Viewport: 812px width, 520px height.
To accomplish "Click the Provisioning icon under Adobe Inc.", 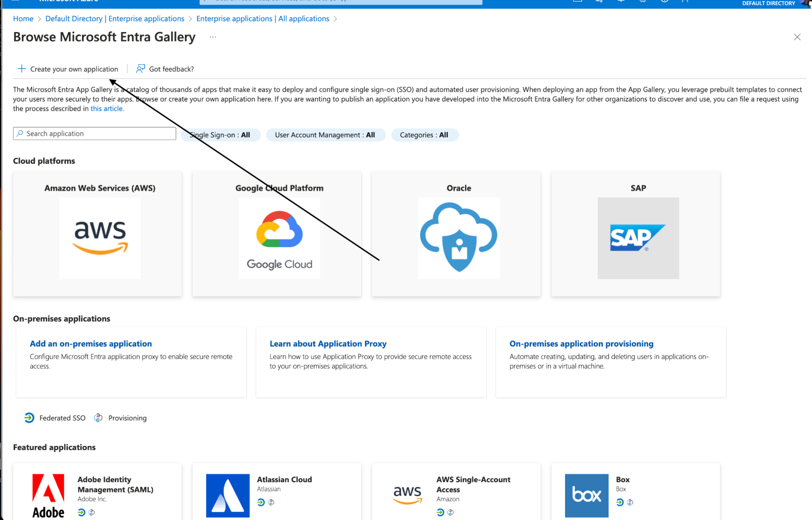I will click(x=92, y=512).
